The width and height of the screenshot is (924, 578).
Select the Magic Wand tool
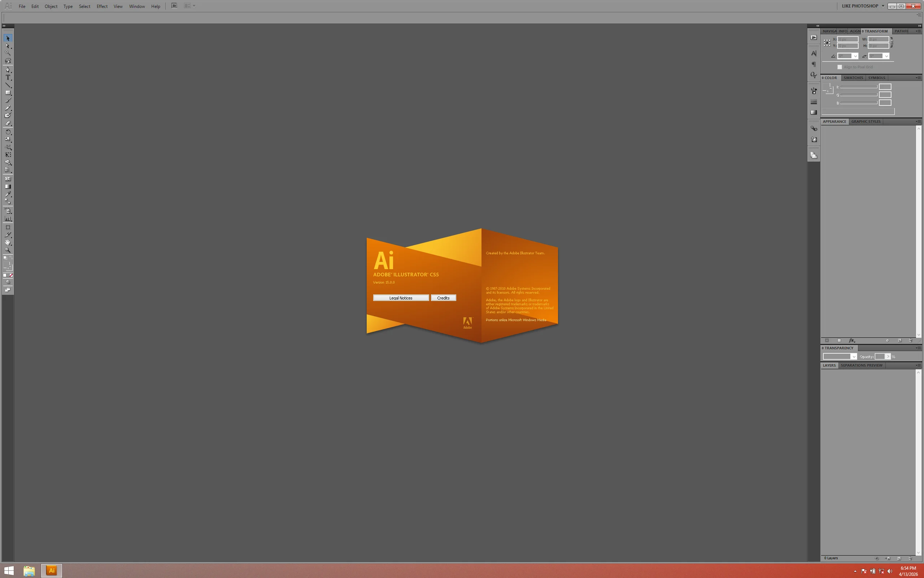click(x=8, y=53)
